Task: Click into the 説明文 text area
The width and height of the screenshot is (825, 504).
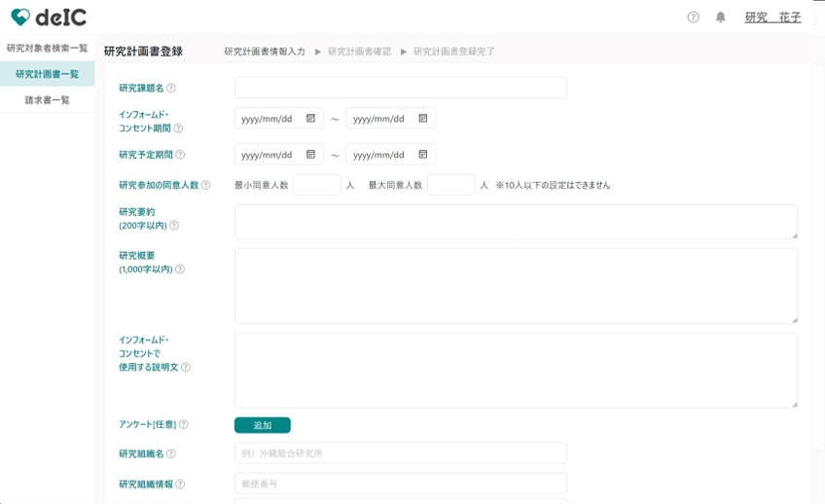Action: (516, 370)
